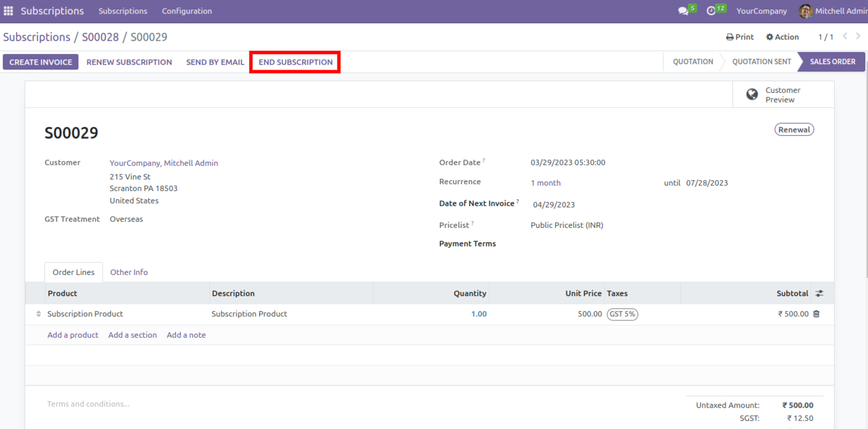Switch to the Other Info tab
The width and height of the screenshot is (868, 429).
[x=129, y=272]
